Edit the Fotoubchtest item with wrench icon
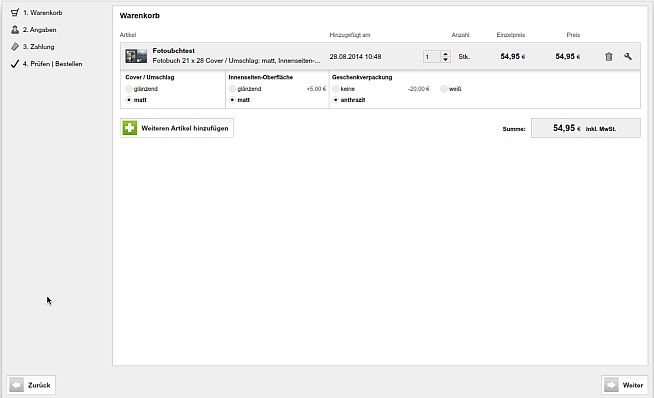654x398 pixels. [628, 56]
